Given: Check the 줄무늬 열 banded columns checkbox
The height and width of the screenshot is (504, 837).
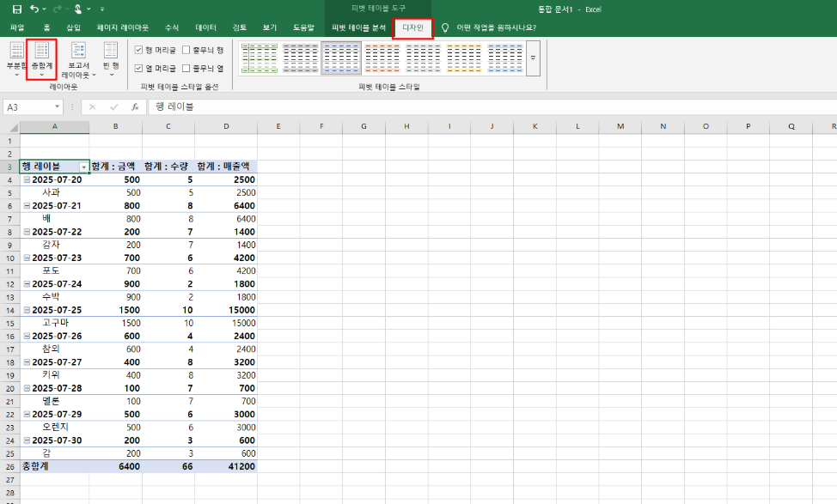Looking at the screenshot, I should [x=186, y=69].
